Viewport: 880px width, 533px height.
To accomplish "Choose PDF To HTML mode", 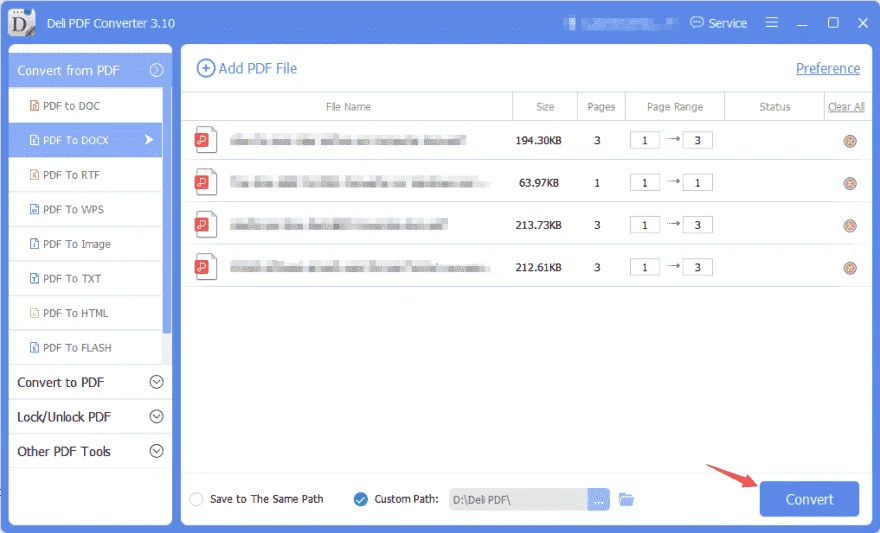I will coord(85,313).
